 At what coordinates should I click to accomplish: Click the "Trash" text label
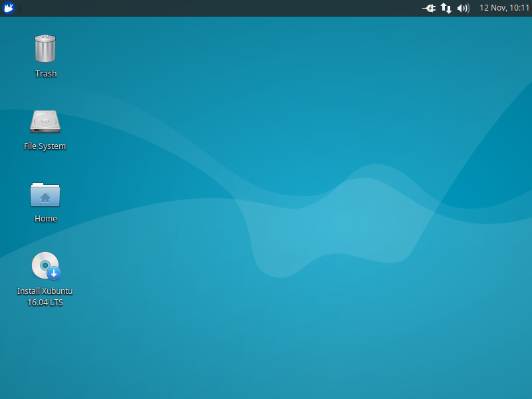[46, 74]
